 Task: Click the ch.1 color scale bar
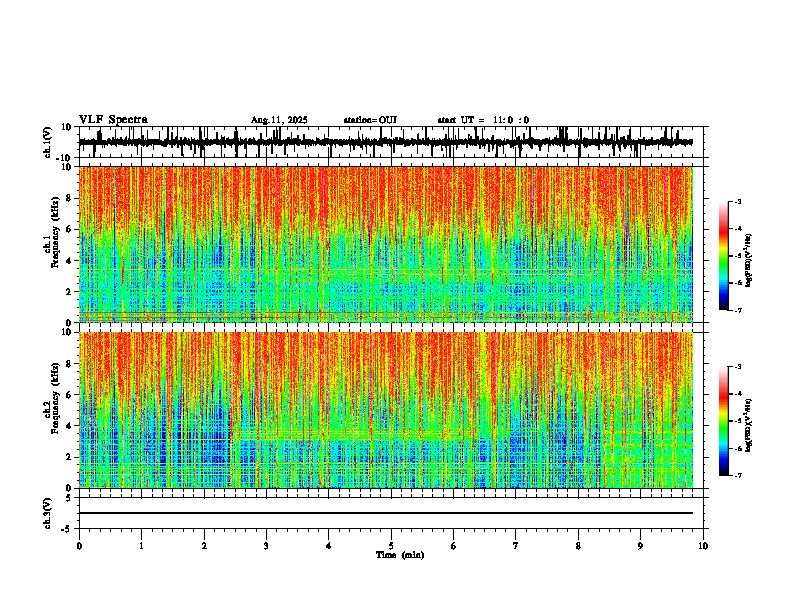(724, 256)
